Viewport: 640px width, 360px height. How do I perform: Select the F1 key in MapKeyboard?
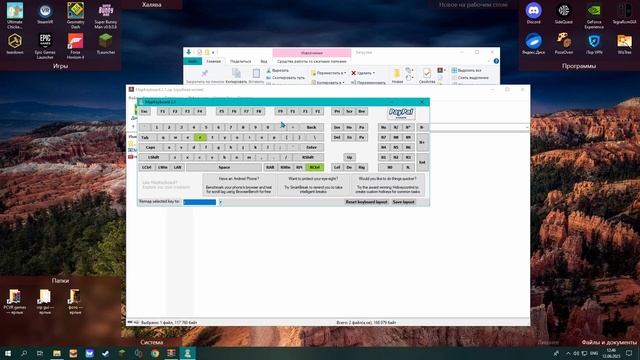pos(162,111)
